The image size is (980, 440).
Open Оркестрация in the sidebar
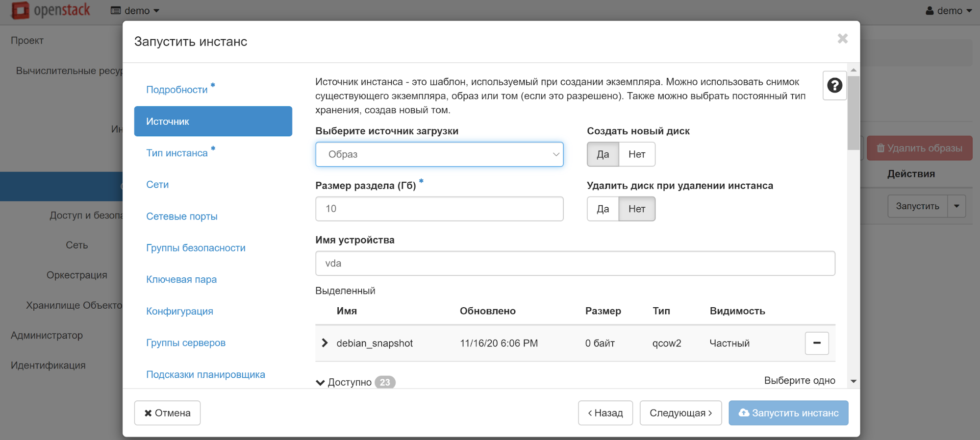[77, 275]
